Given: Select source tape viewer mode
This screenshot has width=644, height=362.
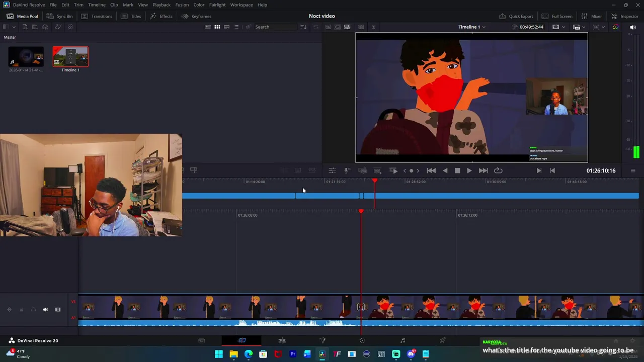Looking at the screenshot, I should [x=338, y=27].
